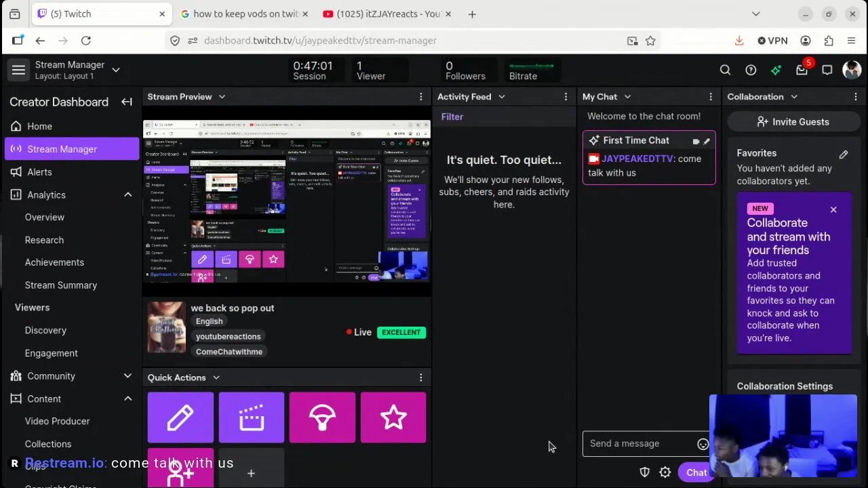The width and height of the screenshot is (868, 488).
Task: Click the Filter link in Activity Feed
Action: click(452, 117)
